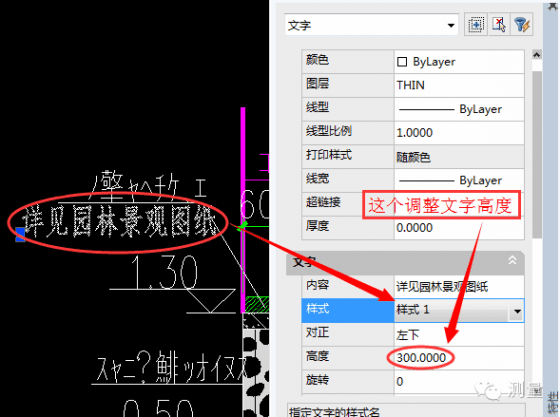
Task: Open the 样式 1 style dropdown arrow
Action: [x=517, y=311]
